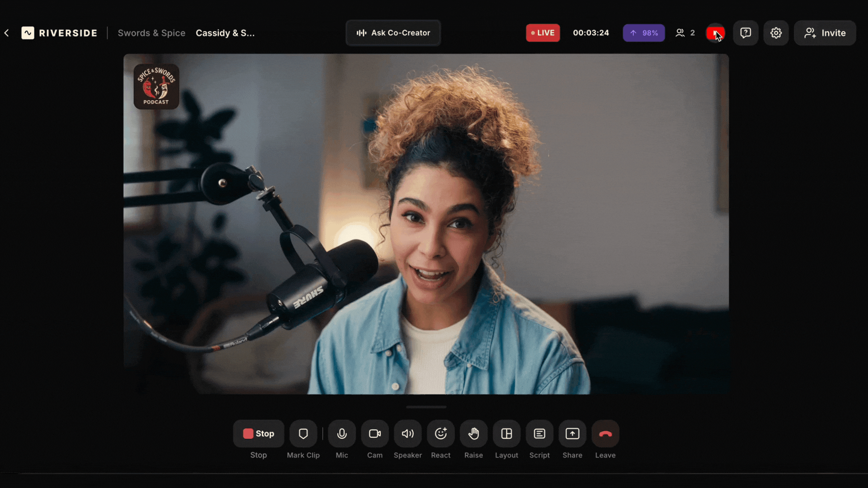Turn off the camera with Cam
Viewport: 868px width, 488px height.
point(375,434)
